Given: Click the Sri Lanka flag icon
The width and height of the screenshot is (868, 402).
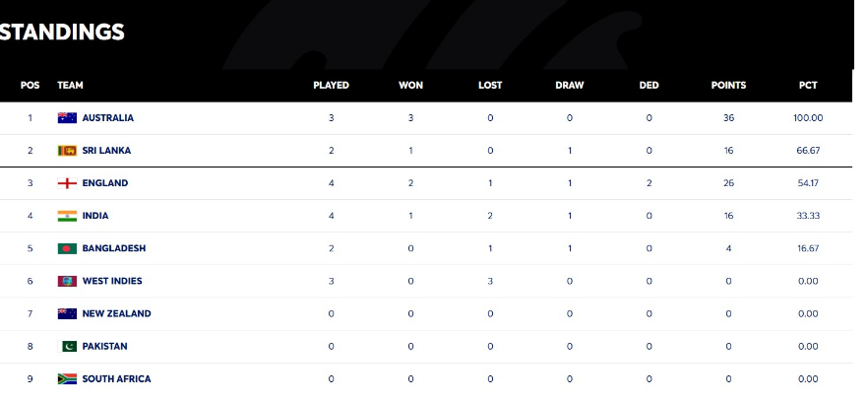Looking at the screenshot, I should [67, 151].
